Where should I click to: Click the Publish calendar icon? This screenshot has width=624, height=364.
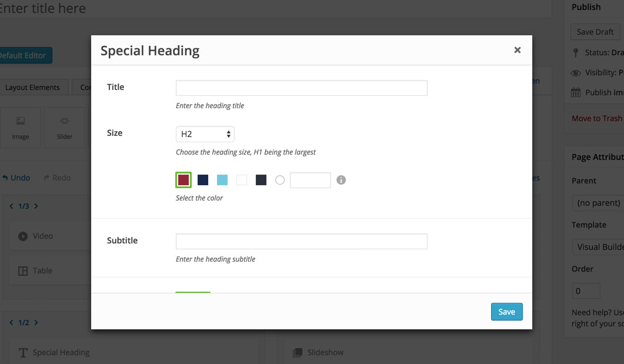coord(575,93)
